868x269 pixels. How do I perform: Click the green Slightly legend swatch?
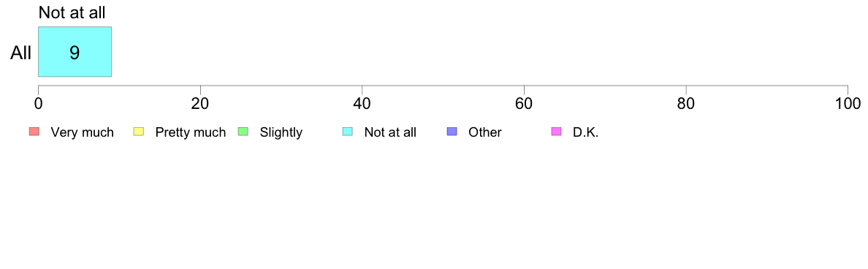pyautogui.click(x=243, y=132)
